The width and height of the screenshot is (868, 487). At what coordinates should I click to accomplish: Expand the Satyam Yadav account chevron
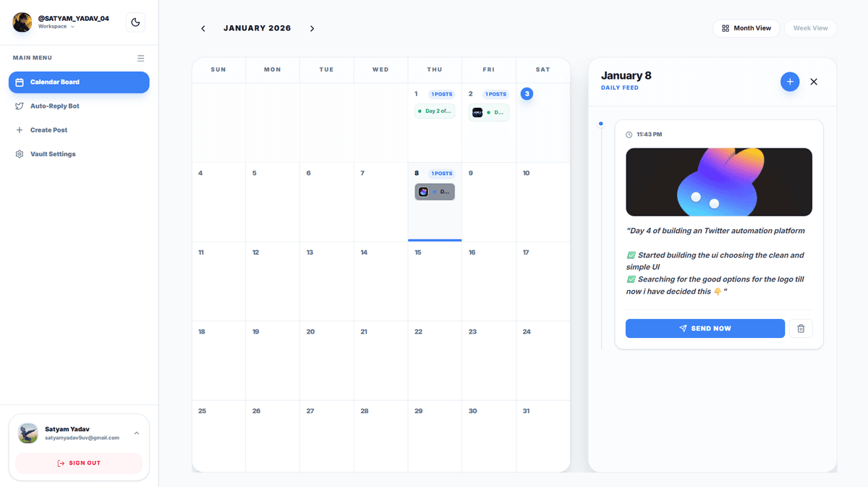pyautogui.click(x=137, y=433)
